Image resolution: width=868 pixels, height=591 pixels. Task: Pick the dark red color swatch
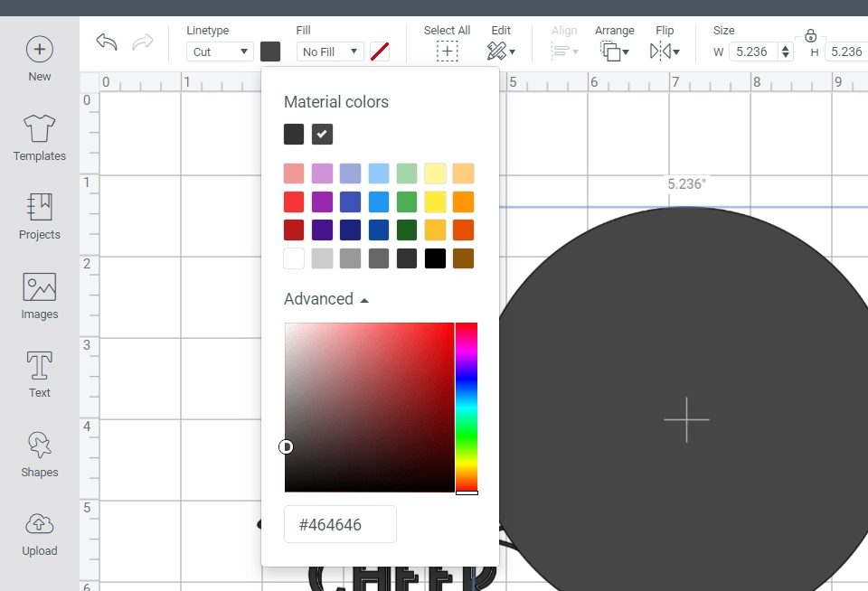294,230
